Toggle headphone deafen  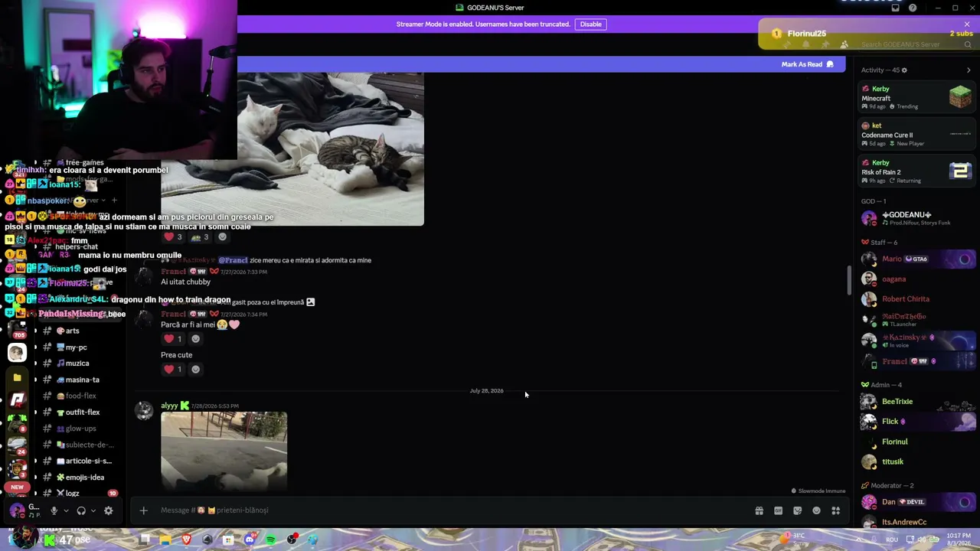(80, 510)
